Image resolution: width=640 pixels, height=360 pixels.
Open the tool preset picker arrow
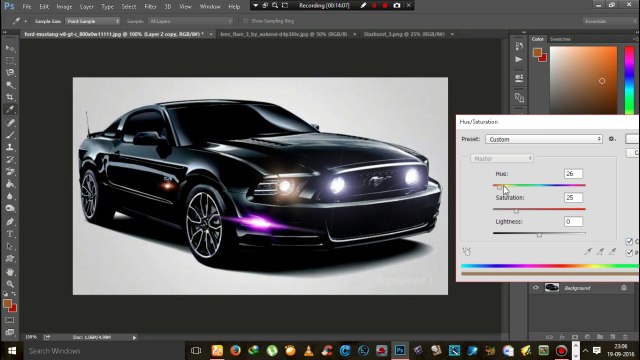25,21
